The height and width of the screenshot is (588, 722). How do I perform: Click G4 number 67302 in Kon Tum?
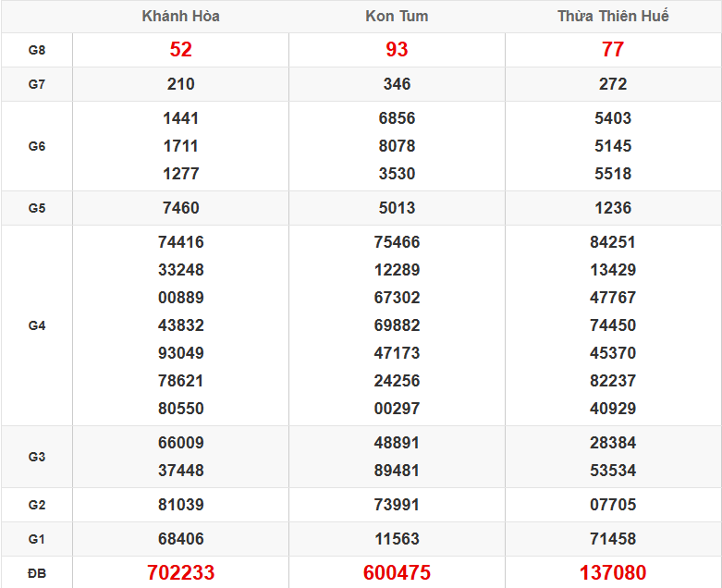coord(397,298)
